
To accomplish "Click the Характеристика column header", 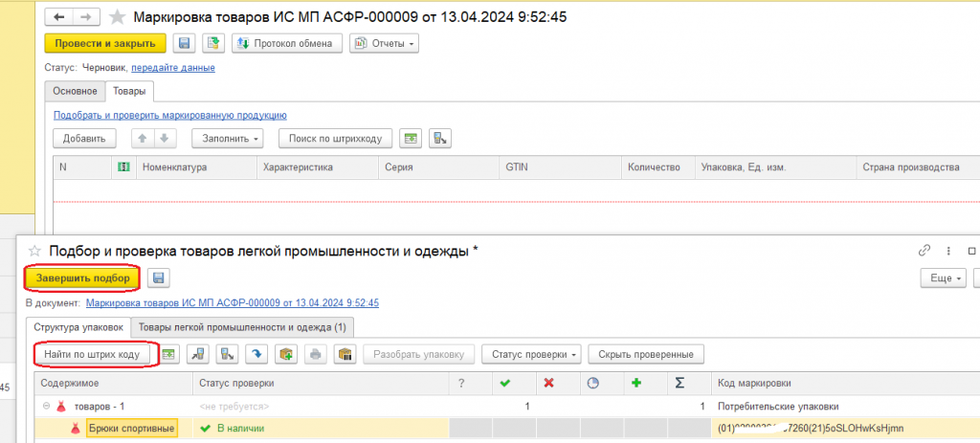I will [318, 167].
